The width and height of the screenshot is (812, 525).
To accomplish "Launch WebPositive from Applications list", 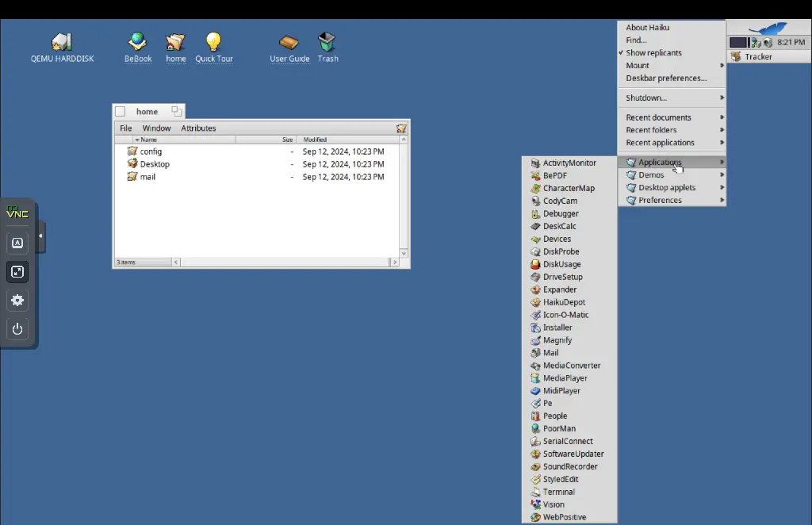I will pyautogui.click(x=564, y=517).
